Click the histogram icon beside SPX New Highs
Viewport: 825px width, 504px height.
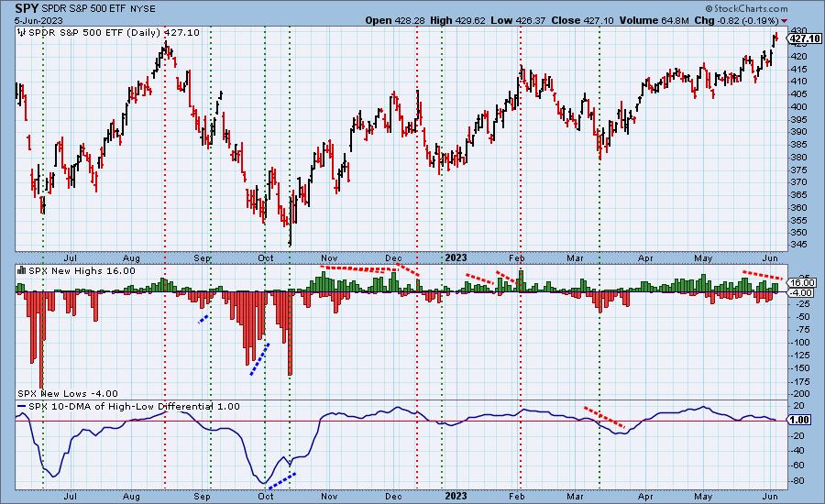tap(22, 270)
